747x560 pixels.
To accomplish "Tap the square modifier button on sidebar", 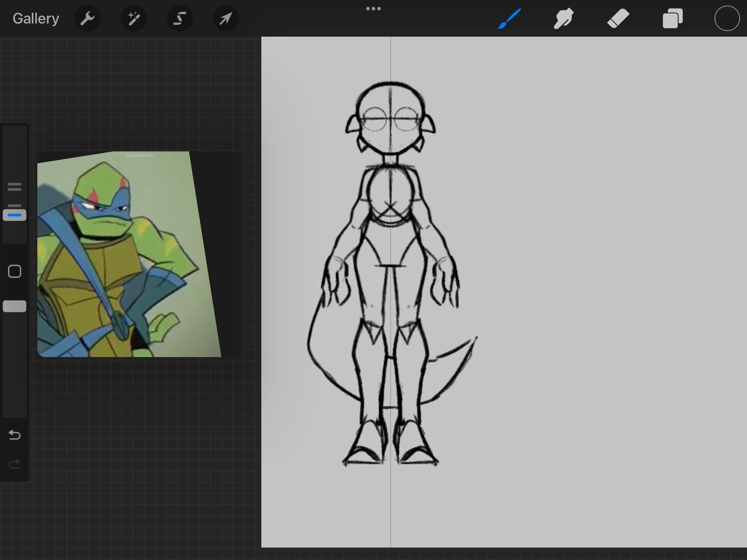I will (15, 271).
